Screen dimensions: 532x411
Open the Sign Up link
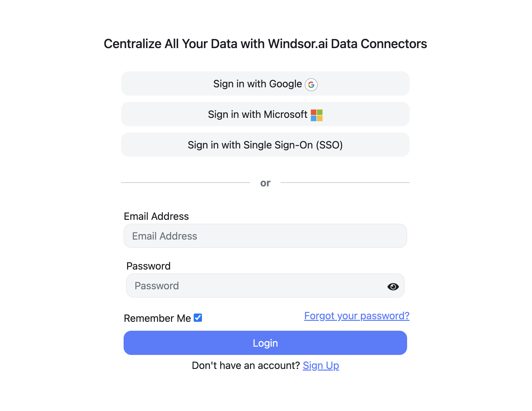(321, 366)
